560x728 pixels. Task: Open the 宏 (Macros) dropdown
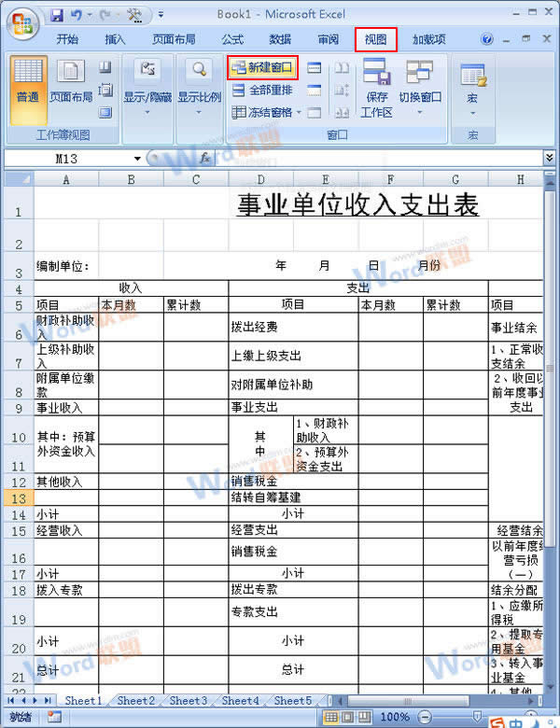[472, 91]
